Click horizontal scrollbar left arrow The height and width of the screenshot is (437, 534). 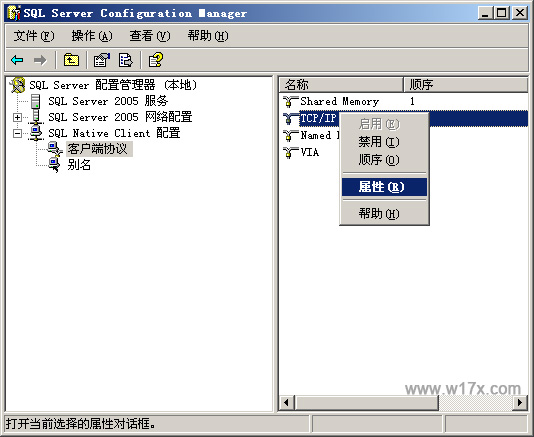pyautogui.click(x=286, y=403)
